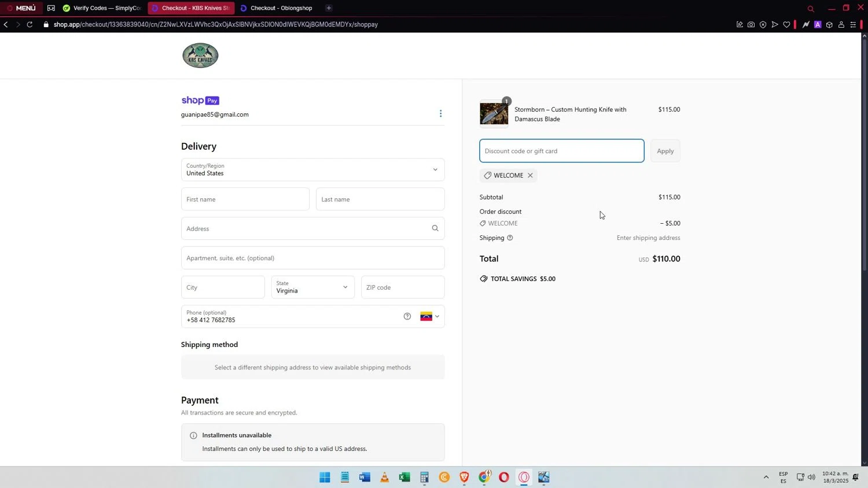
Task: Open the orange C browser in taskbar
Action: point(444,477)
